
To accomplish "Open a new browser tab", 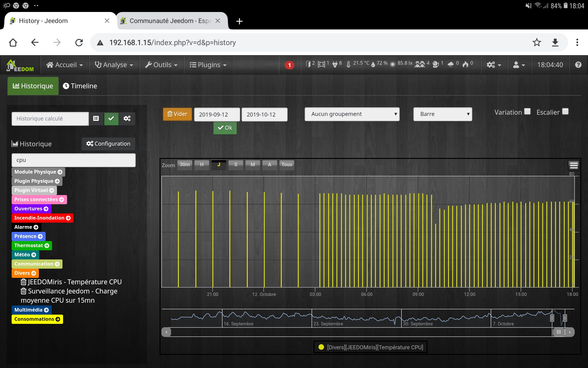I will [239, 21].
